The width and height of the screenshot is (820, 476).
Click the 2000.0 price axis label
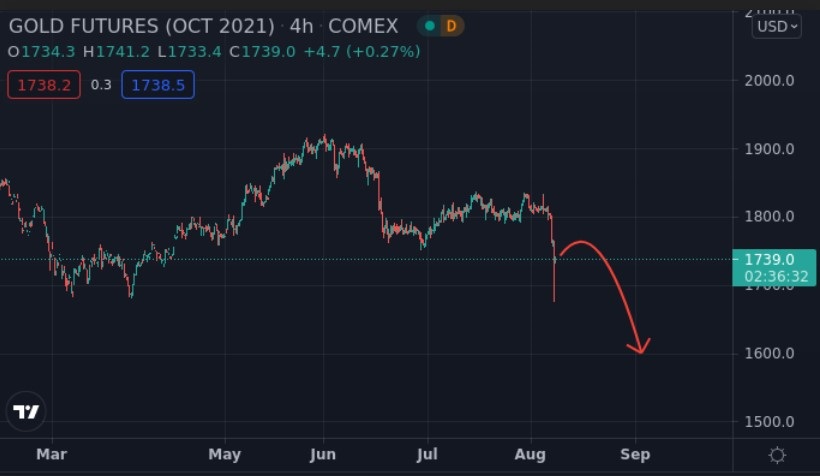pyautogui.click(x=770, y=80)
